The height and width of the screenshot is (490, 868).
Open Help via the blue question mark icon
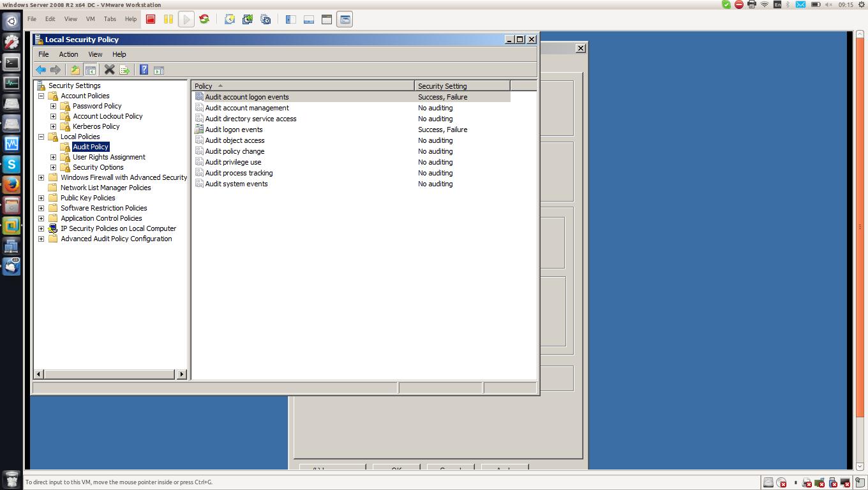(144, 70)
